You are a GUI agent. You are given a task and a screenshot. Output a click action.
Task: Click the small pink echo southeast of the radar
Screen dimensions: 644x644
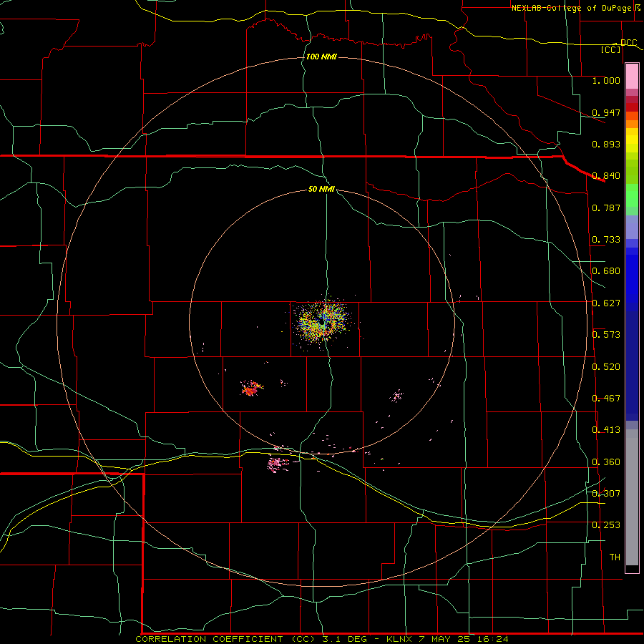point(397,396)
